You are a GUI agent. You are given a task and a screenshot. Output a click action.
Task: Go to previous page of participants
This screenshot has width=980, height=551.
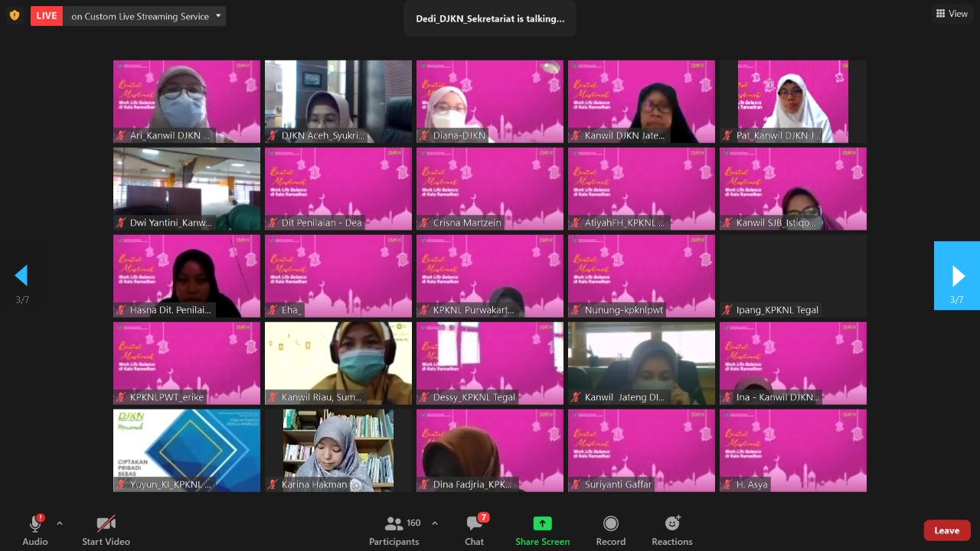click(x=21, y=275)
